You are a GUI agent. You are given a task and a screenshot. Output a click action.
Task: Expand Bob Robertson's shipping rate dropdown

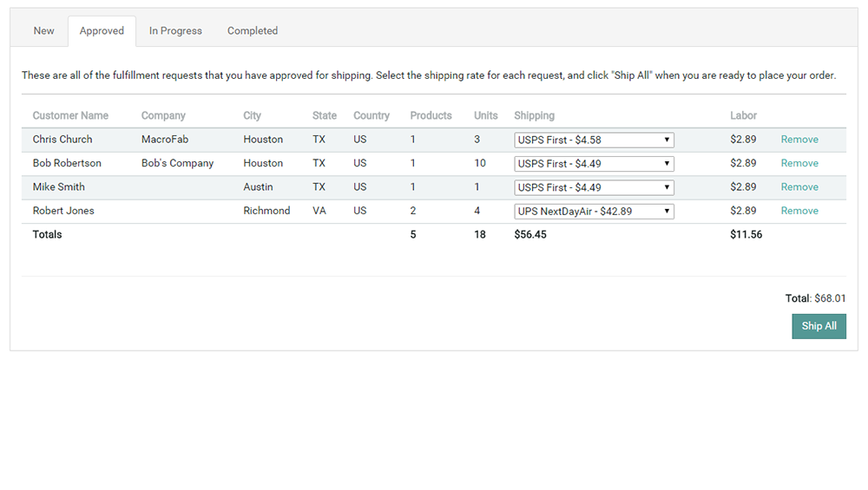pyautogui.click(x=594, y=163)
